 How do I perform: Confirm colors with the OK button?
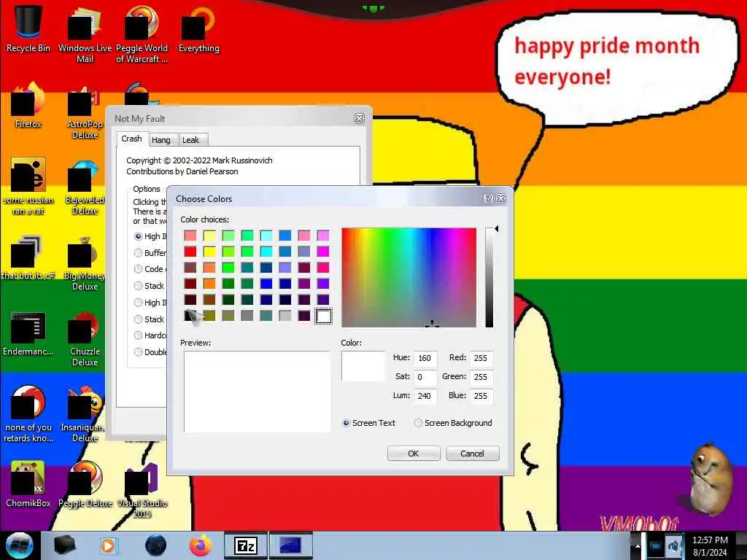pyautogui.click(x=414, y=454)
